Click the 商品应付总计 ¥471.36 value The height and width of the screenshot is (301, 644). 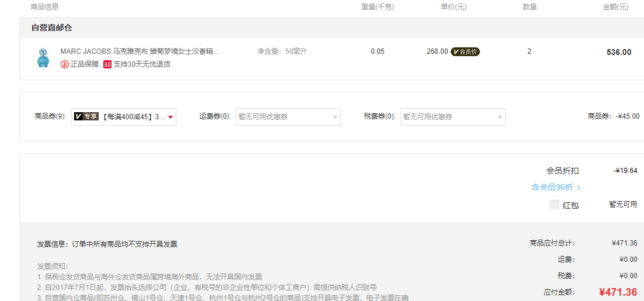[624, 243]
